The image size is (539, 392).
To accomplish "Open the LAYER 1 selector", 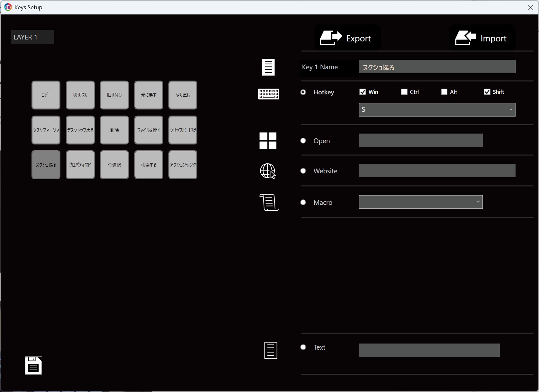I will pyautogui.click(x=33, y=37).
